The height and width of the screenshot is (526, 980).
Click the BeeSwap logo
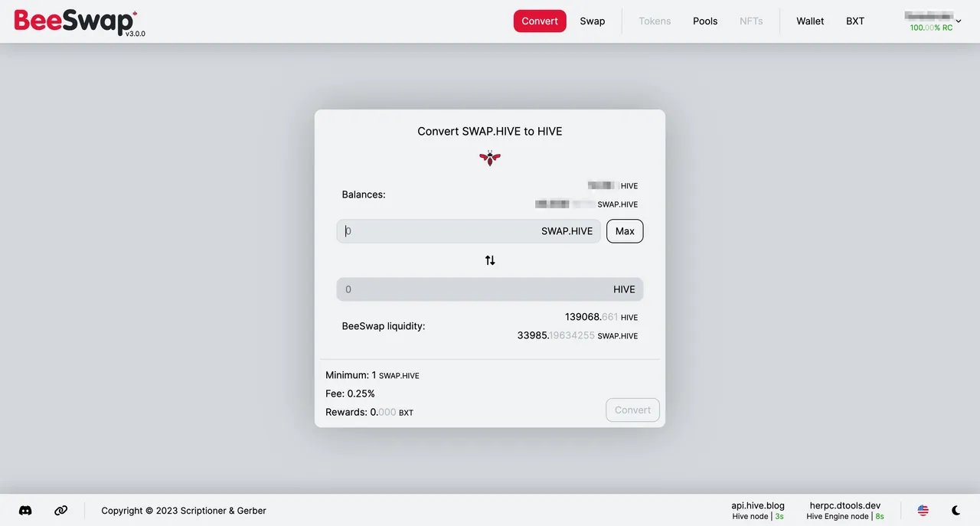[x=80, y=21]
